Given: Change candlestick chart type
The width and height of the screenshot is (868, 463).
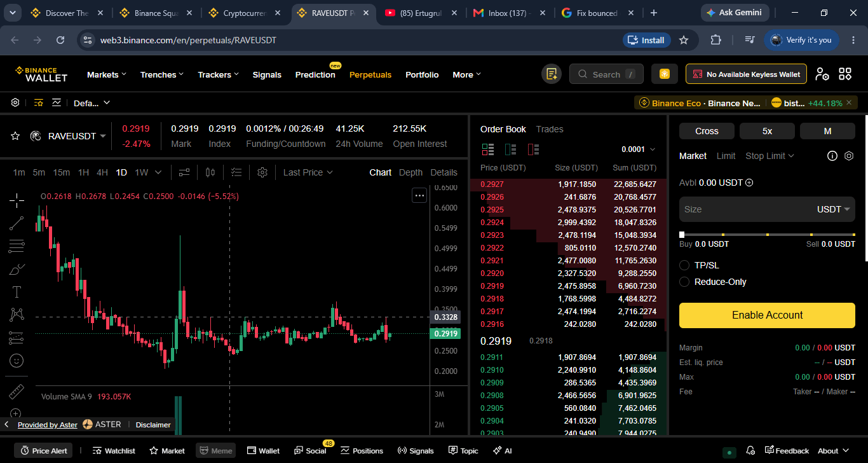Looking at the screenshot, I should pos(210,172).
